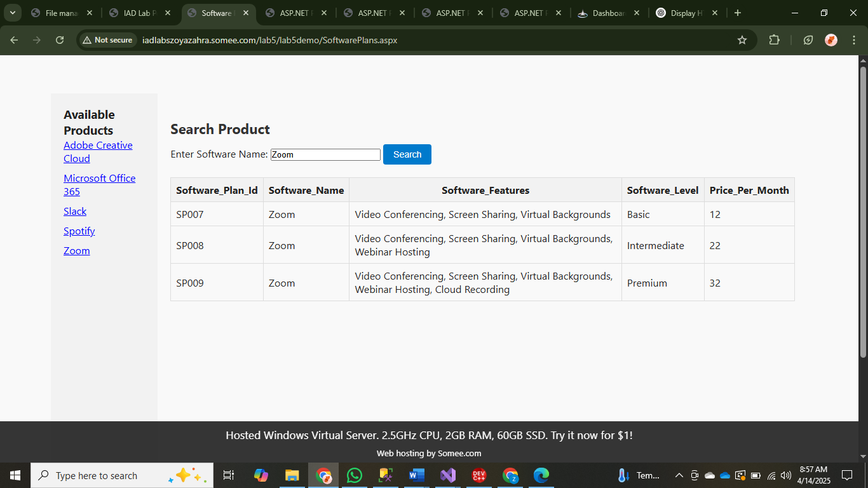
Task: Close the File manager tab
Action: coord(90,13)
